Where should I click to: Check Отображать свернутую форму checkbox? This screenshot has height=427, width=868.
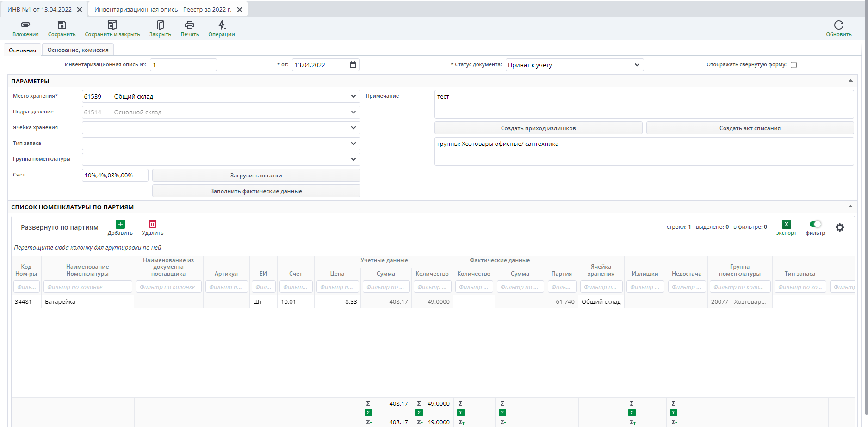click(794, 65)
